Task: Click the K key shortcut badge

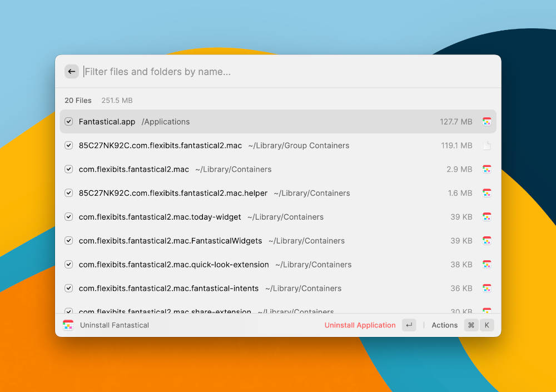Action: coord(487,325)
